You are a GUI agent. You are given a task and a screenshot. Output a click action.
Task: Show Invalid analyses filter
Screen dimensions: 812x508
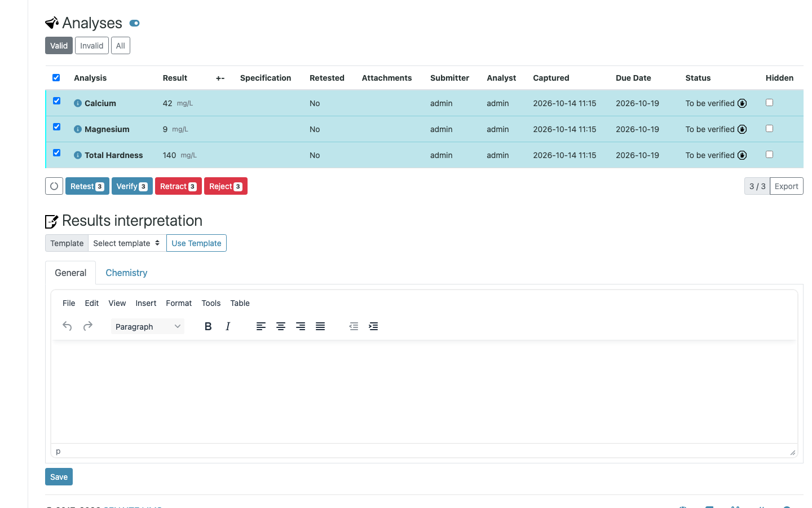click(92, 46)
